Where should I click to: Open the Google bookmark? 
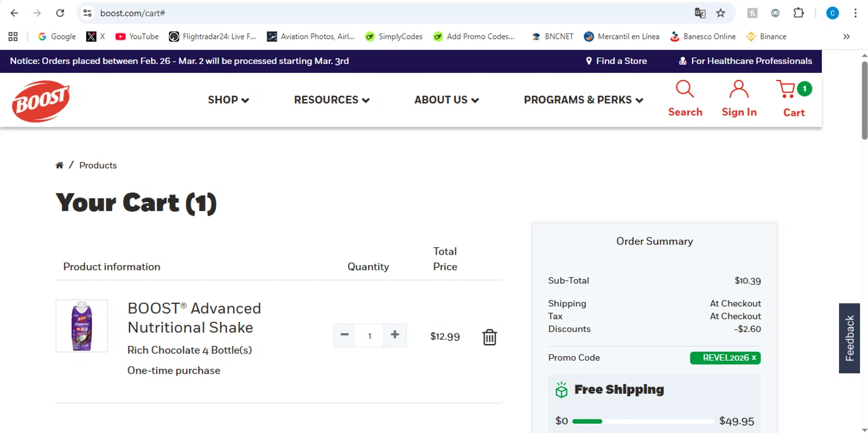coord(57,36)
